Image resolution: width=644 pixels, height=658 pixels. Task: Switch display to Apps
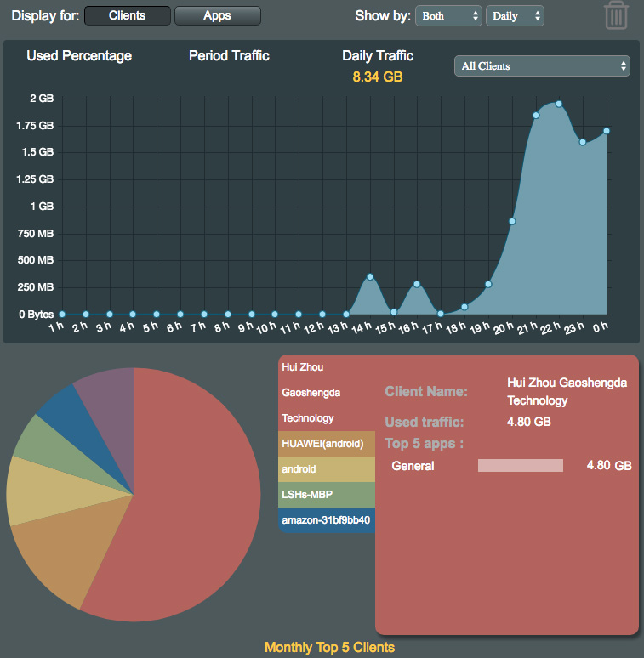click(x=217, y=15)
